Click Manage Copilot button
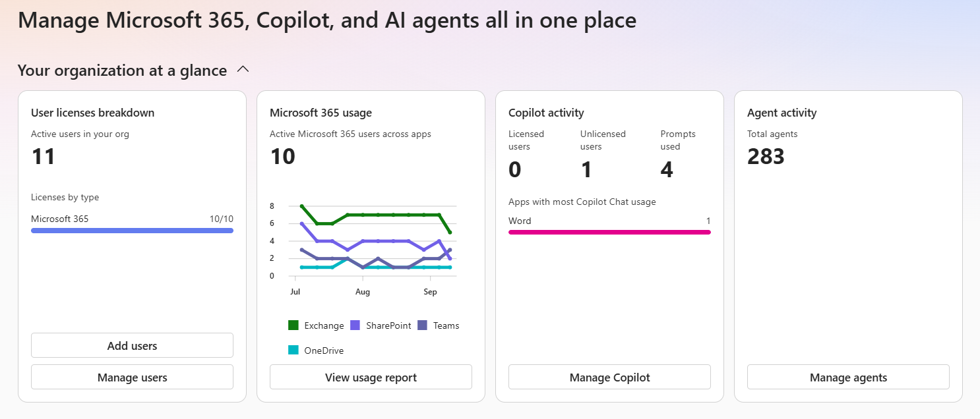 click(x=609, y=377)
